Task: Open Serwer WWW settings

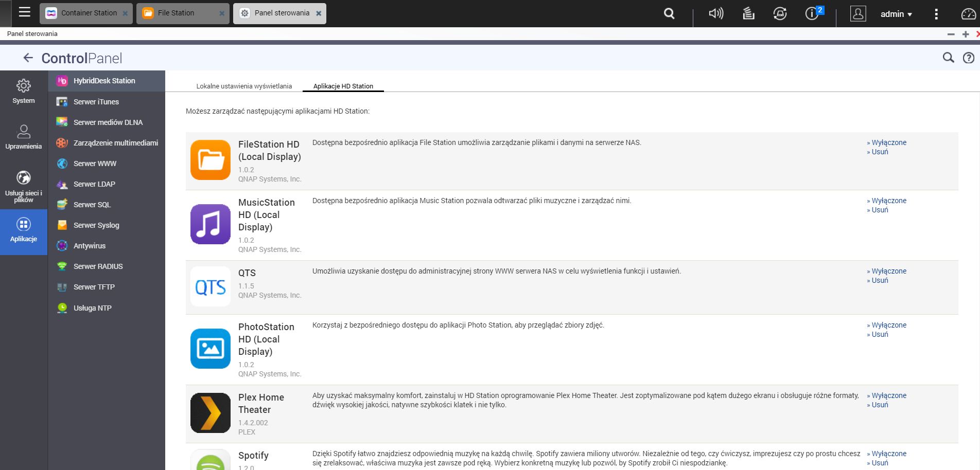Action: coord(107,164)
